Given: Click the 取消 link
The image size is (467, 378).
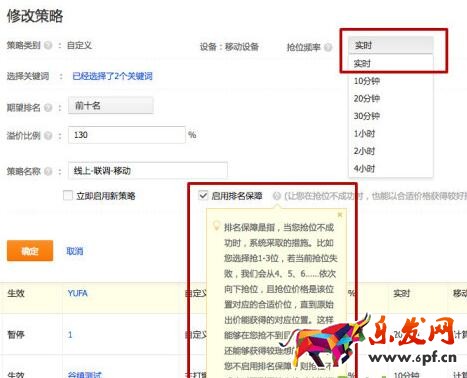Looking at the screenshot, I should (x=75, y=251).
